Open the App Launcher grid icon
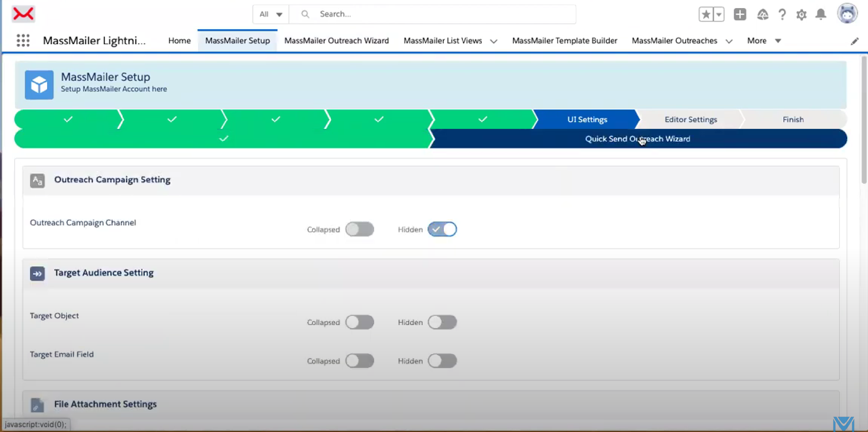868x432 pixels. 23,40
